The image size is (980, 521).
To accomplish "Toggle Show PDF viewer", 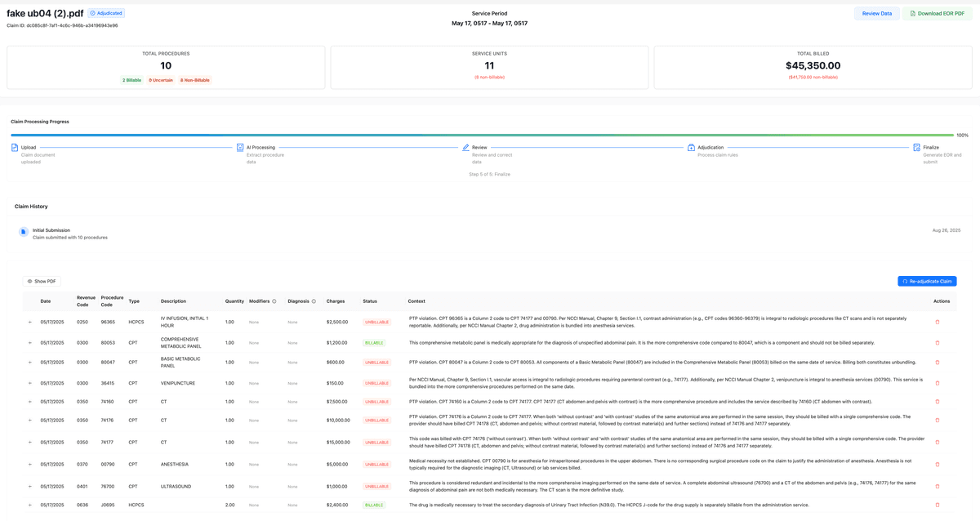I will [42, 281].
